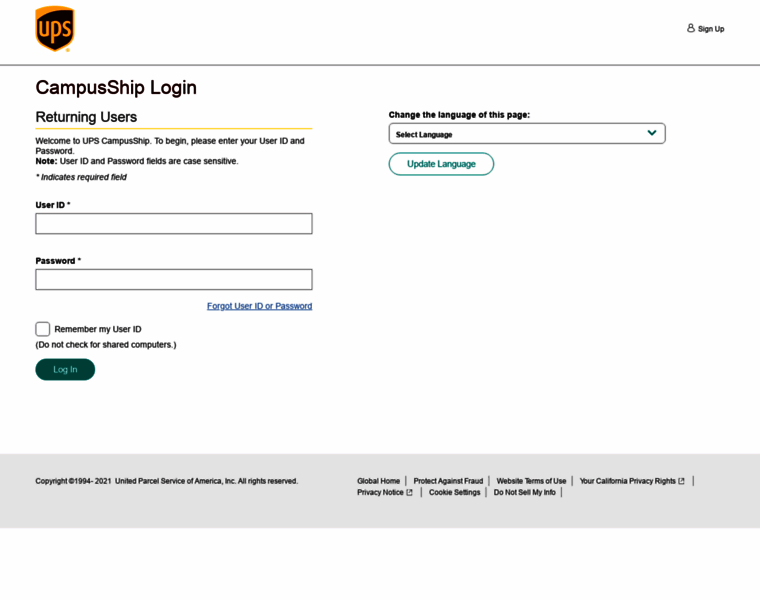Check the Remember my User ID box
760x600 pixels.
pos(43,329)
